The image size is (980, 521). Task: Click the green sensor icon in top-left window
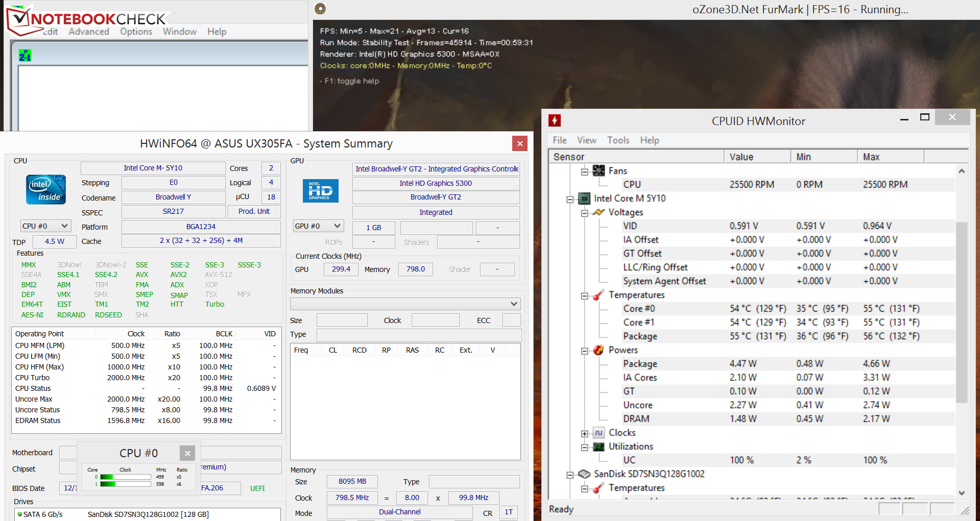point(25,55)
